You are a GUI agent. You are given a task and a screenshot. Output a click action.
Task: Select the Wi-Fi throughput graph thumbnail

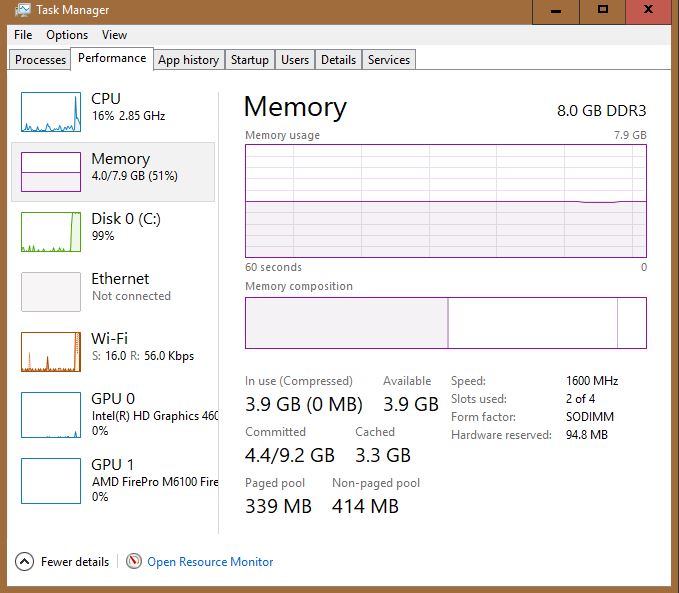[51, 352]
